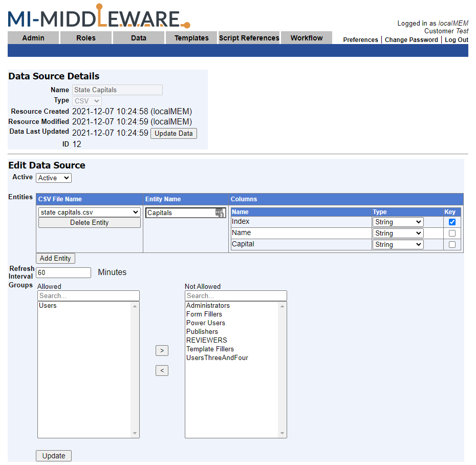Open the Templates tab

pos(191,38)
